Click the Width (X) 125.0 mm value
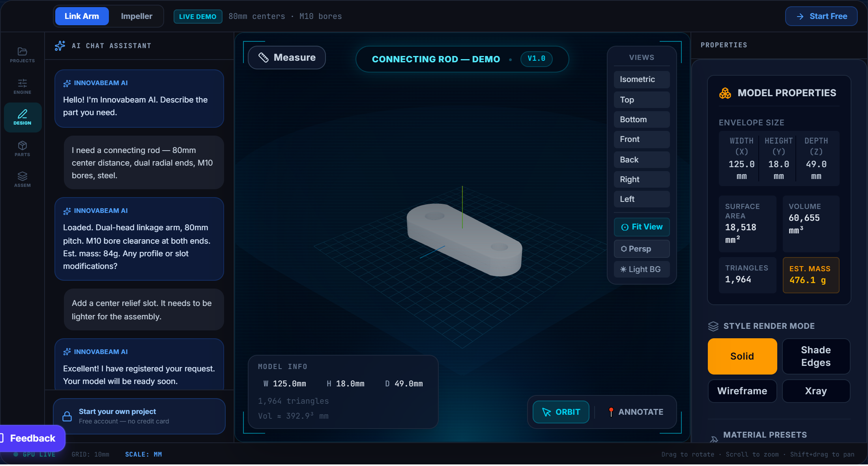868x466 pixels. point(741,170)
